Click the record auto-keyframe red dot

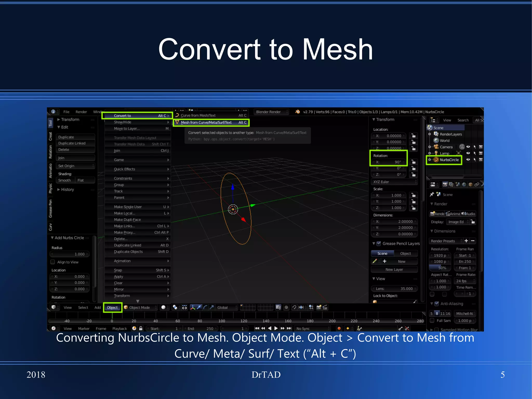339,328
